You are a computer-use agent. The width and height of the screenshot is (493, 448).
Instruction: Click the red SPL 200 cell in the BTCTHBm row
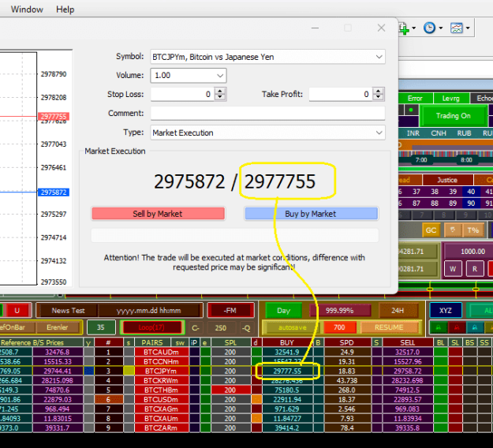pyautogui.click(x=230, y=390)
